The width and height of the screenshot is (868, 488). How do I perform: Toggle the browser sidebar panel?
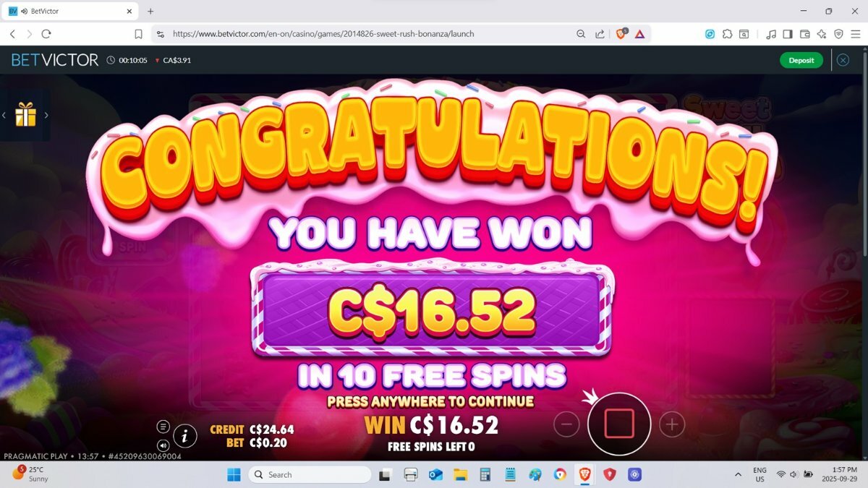[788, 34]
